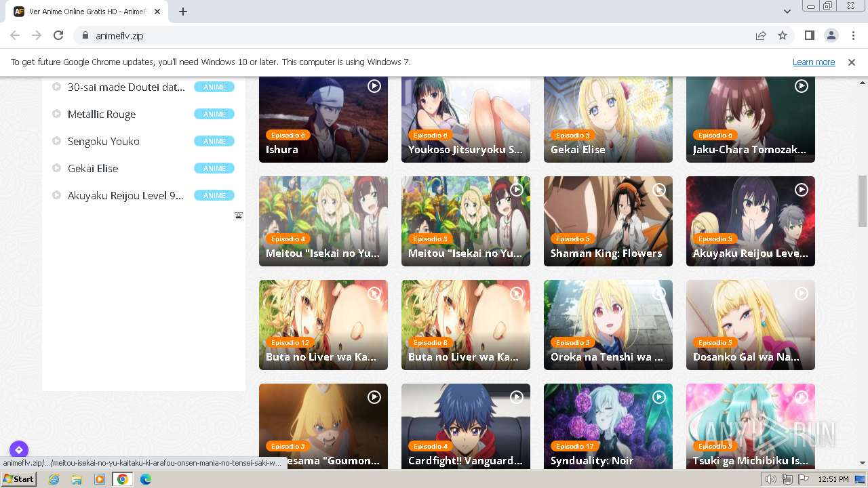The image size is (868, 488).
Task: Click the 12:51 PM system clock
Action: [833, 479]
